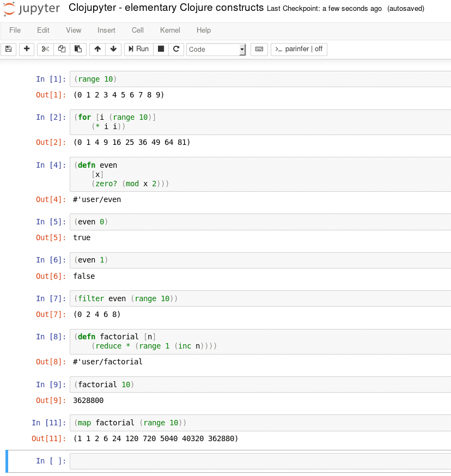Click into the (even 1) cell

click(260, 260)
